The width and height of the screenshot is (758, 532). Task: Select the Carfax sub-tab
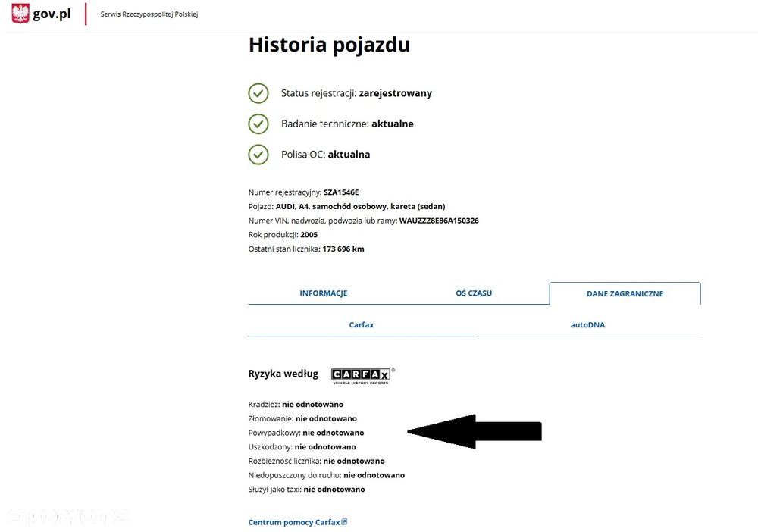pyautogui.click(x=361, y=324)
